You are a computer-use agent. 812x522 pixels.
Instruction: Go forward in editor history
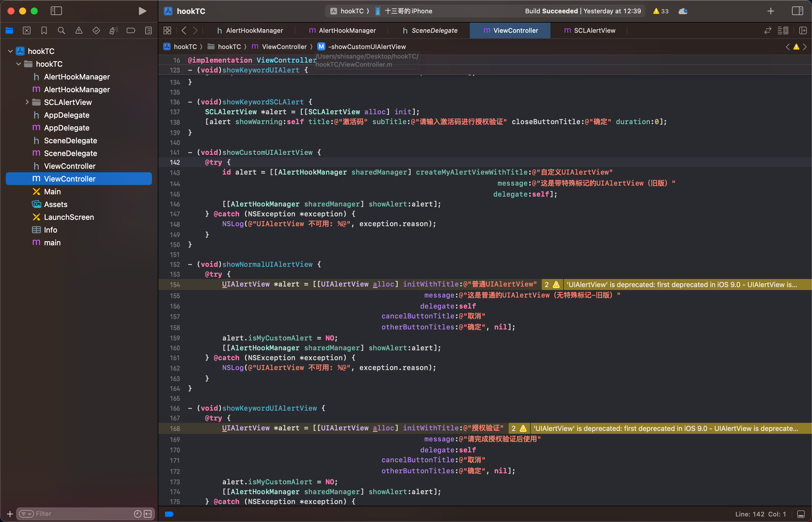195,30
